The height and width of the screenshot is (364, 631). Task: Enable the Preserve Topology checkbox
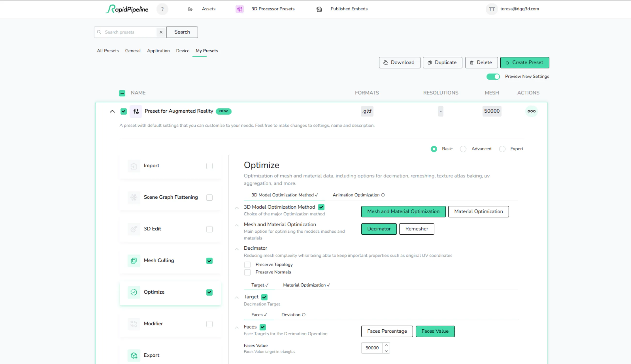247,265
